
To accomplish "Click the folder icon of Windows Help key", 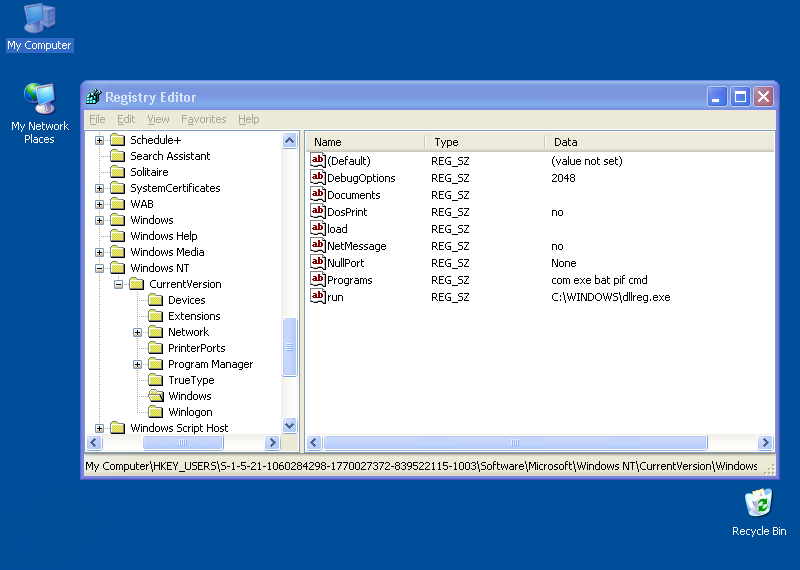I will click(x=118, y=236).
